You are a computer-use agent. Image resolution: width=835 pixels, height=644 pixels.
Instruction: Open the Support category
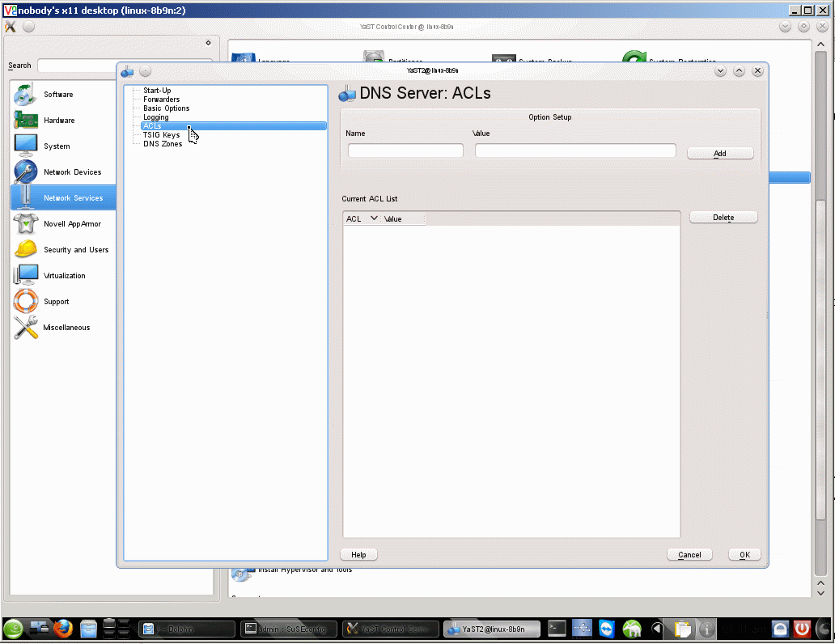56,302
